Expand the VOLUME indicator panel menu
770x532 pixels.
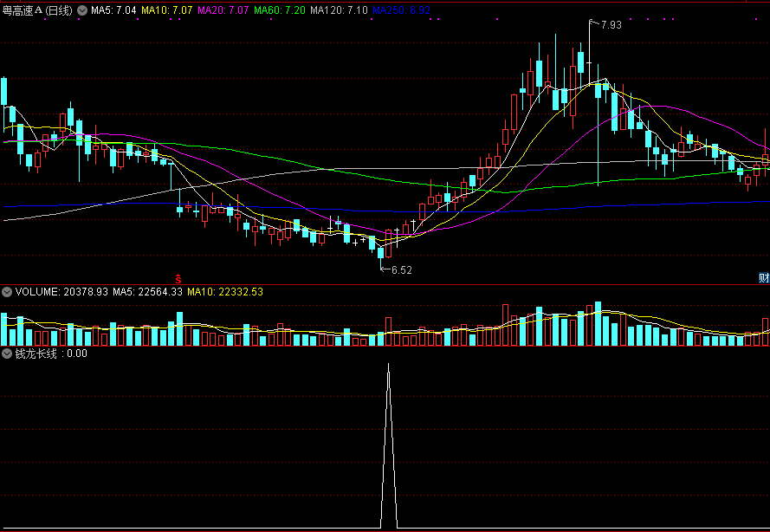pos(7,292)
